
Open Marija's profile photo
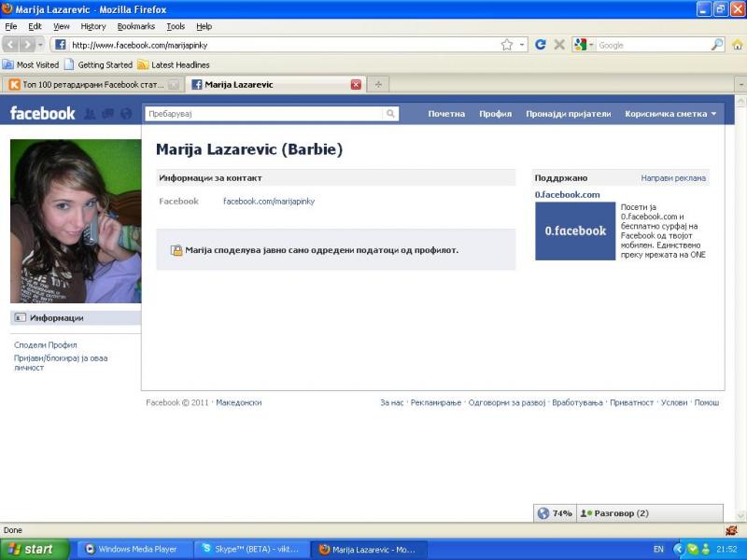point(76,221)
